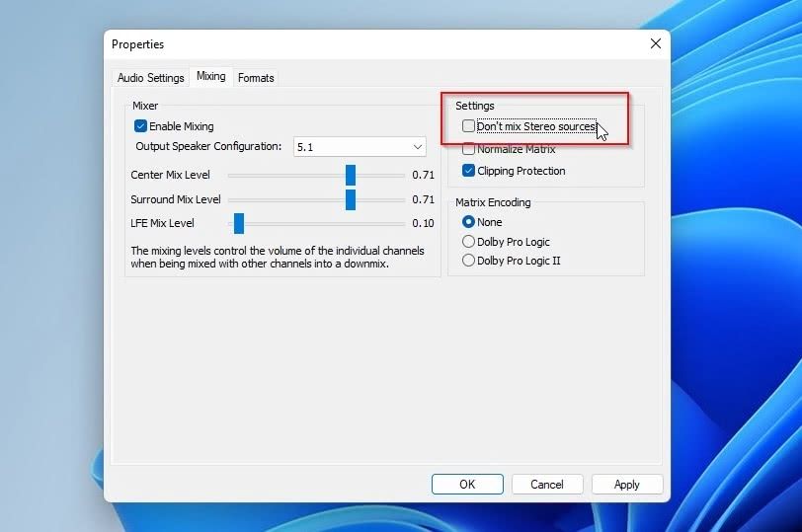This screenshot has width=802, height=532.
Task: Click the OK button
Action: 467,484
